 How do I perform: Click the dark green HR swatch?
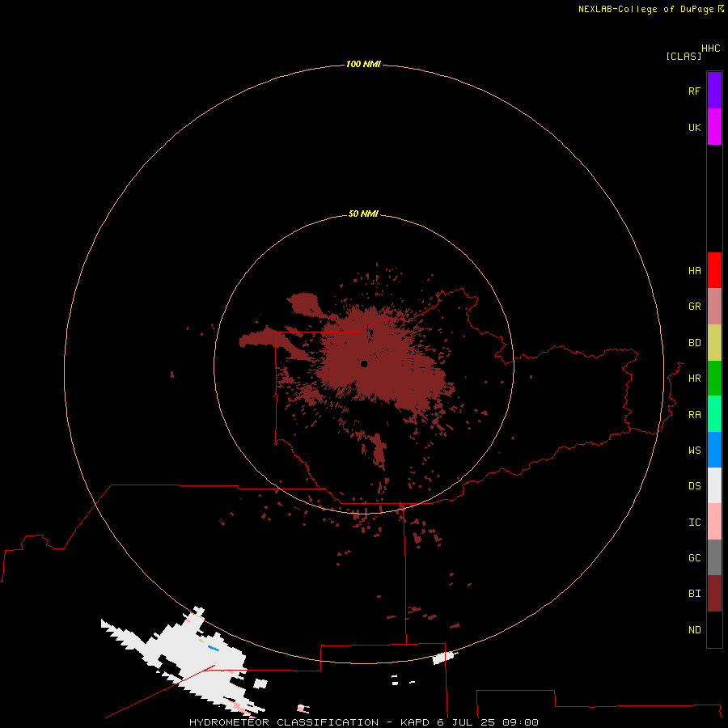pyautogui.click(x=714, y=379)
